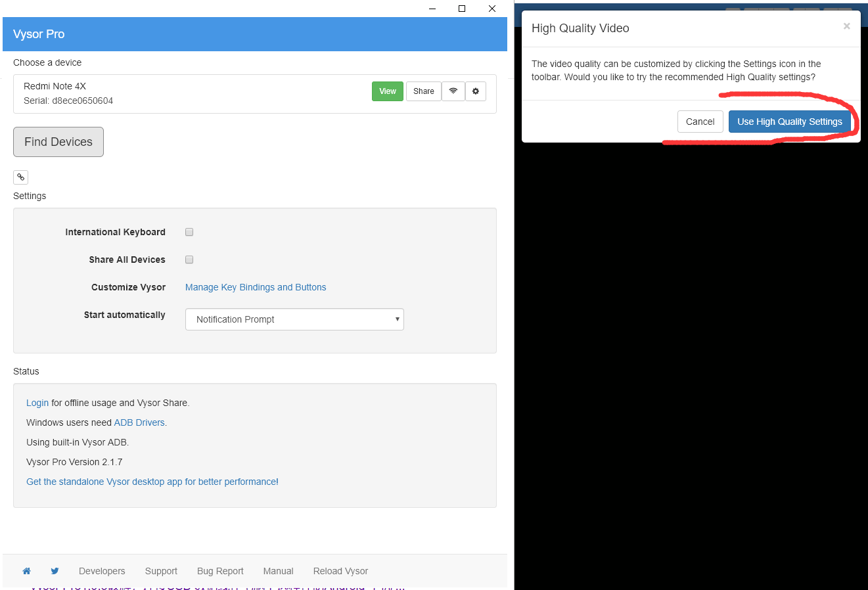Screen dimensions: 868x590
Task: Toggle the Share All Devices checkbox
Action: 189,260
